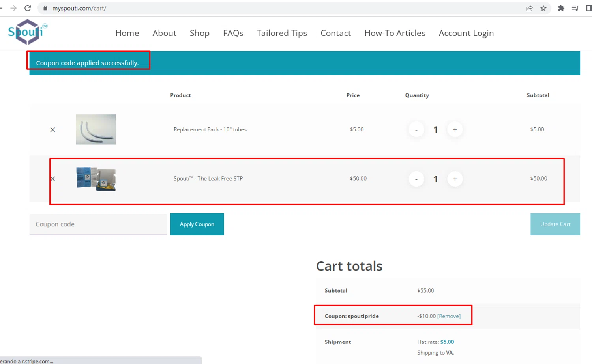
Task: Open the FAQs page
Action: 233,33
